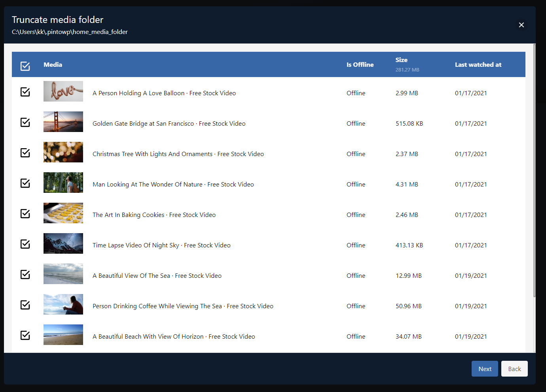Open the love balloon video thumbnail
Screen dimensions: 546x392
63,91
